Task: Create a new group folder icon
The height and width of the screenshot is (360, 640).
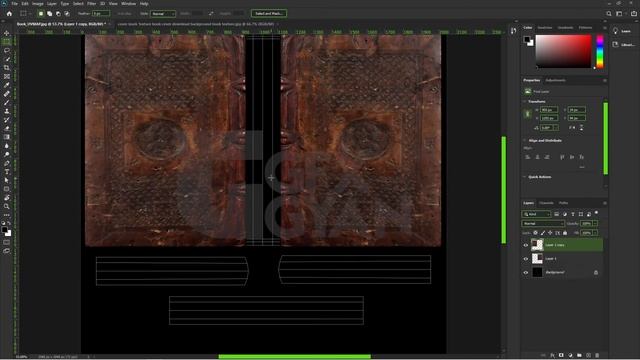Action: (x=579, y=356)
